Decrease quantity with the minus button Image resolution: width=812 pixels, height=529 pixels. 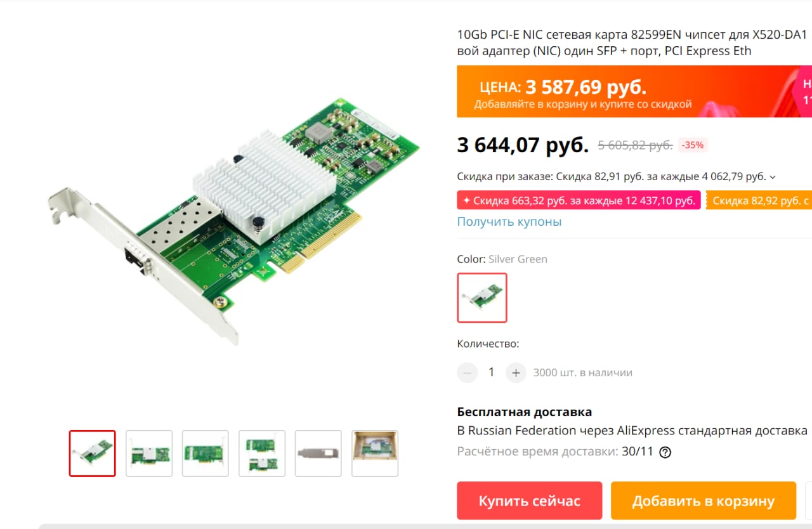point(468,372)
